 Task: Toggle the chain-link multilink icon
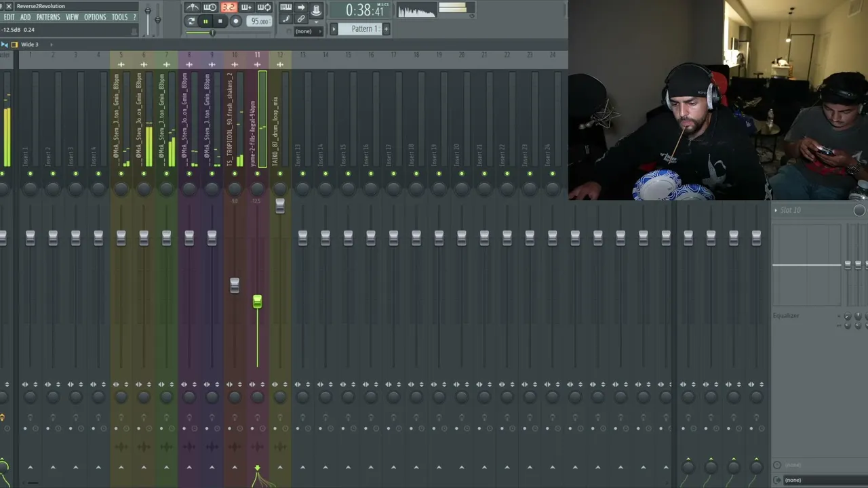point(301,20)
